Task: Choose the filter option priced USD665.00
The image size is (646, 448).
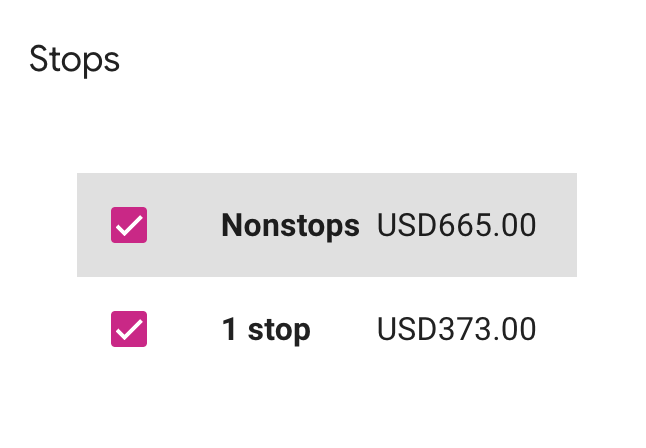Action: pyautogui.click(x=327, y=225)
